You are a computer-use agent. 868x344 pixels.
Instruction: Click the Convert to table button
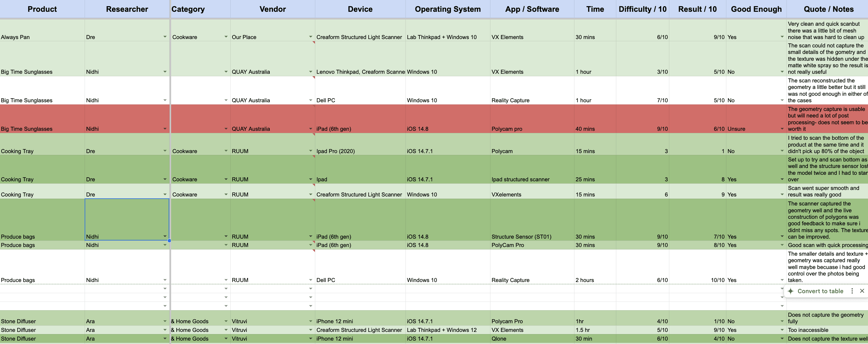coord(820,291)
